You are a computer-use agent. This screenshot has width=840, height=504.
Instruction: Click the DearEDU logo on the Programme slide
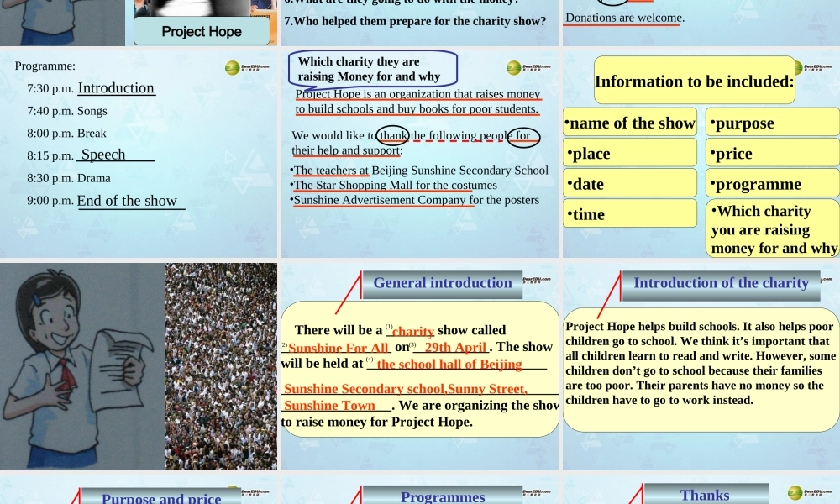click(247, 67)
